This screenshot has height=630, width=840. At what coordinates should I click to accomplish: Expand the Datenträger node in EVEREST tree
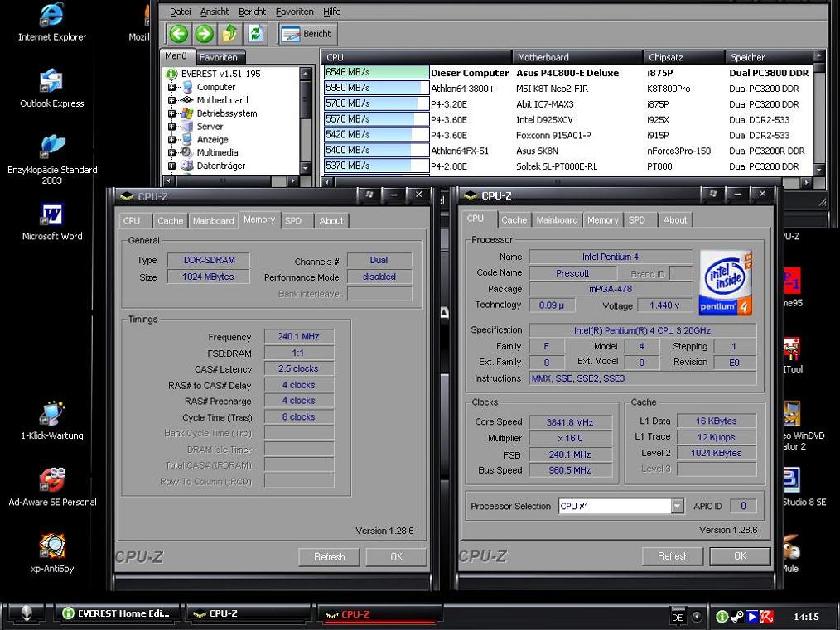point(171,166)
